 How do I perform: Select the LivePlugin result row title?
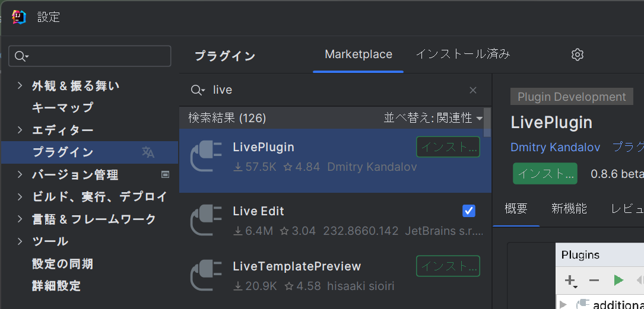point(264,147)
